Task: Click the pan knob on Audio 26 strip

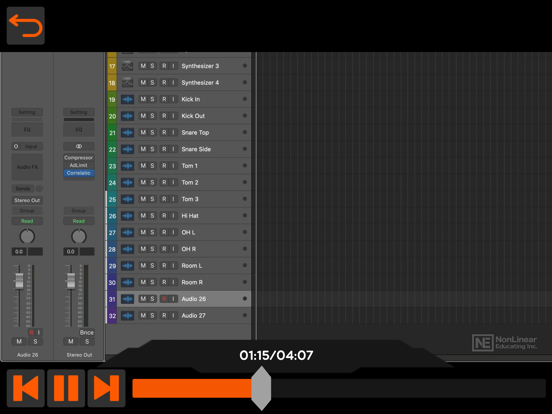Action: tap(27, 236)
